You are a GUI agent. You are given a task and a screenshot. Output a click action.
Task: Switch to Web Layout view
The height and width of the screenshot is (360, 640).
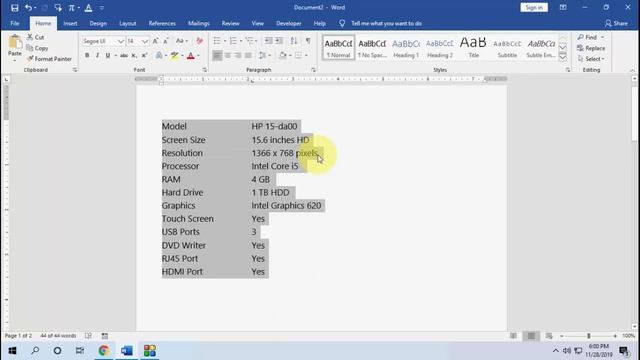coord(549,336)
